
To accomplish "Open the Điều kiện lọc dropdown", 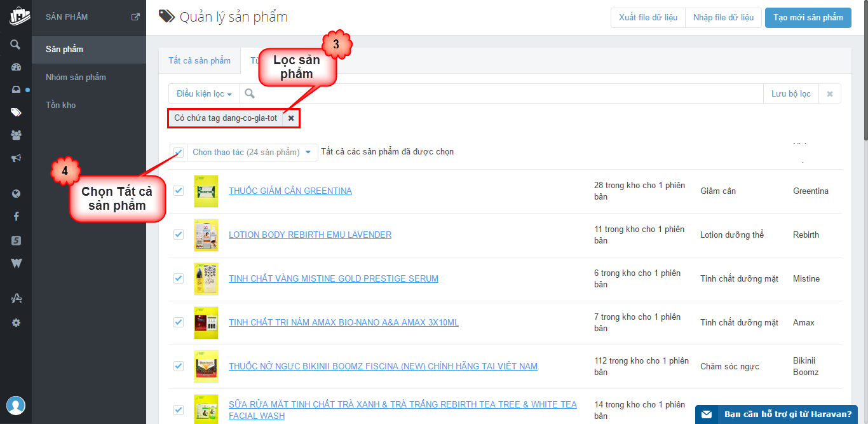I will tap(204, 93).
